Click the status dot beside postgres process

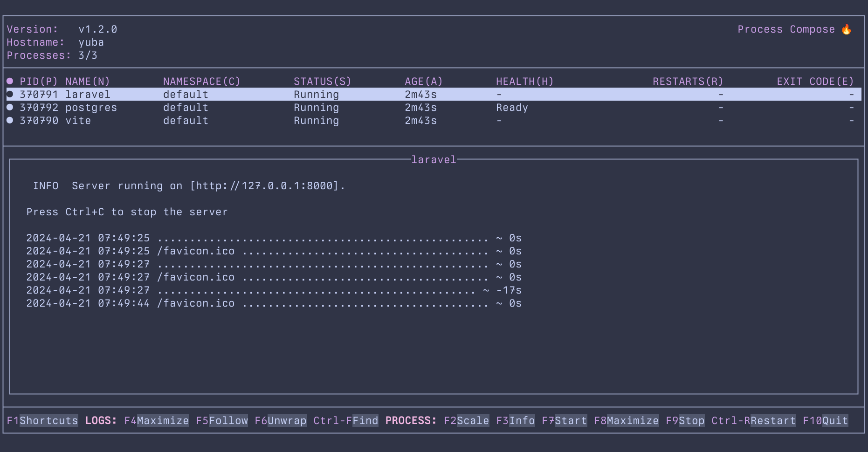(x=10, y=107)
